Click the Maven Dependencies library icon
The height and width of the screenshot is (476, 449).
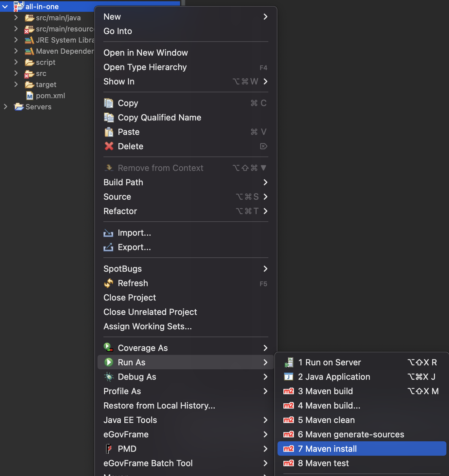click(29, 51)
